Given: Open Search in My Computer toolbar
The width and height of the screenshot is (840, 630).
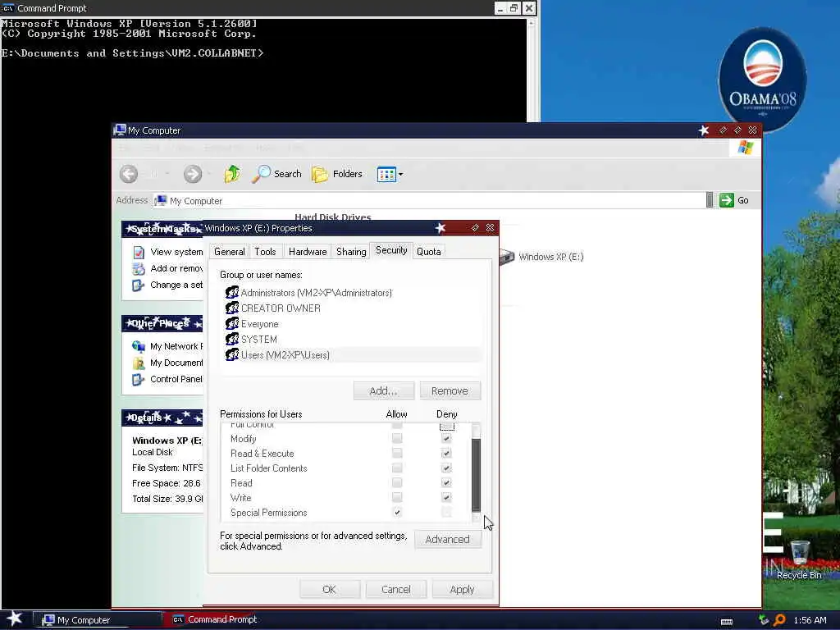Looking at the screenshot, I should click(277, 174).
